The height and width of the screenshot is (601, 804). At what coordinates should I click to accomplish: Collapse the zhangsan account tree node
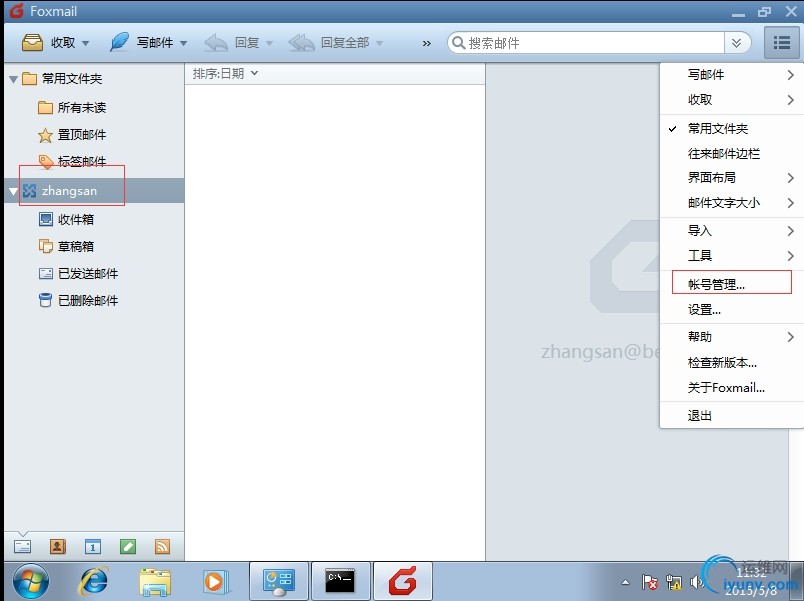point(13,191)
